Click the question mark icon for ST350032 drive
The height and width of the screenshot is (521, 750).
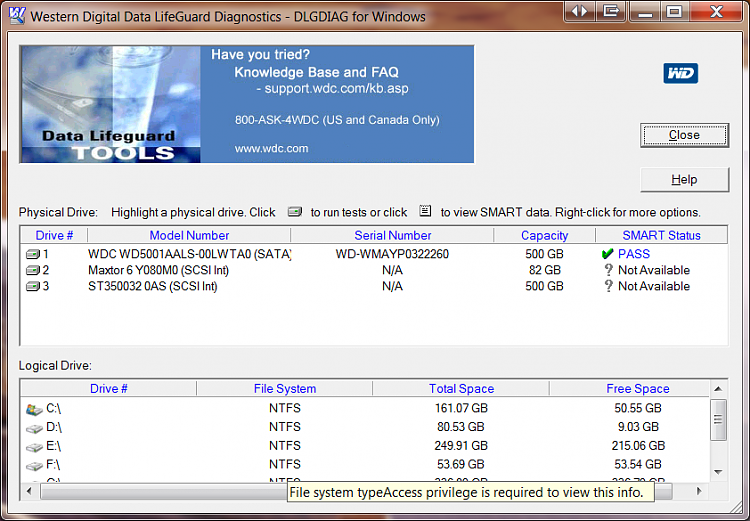click(x=608, y=286)
